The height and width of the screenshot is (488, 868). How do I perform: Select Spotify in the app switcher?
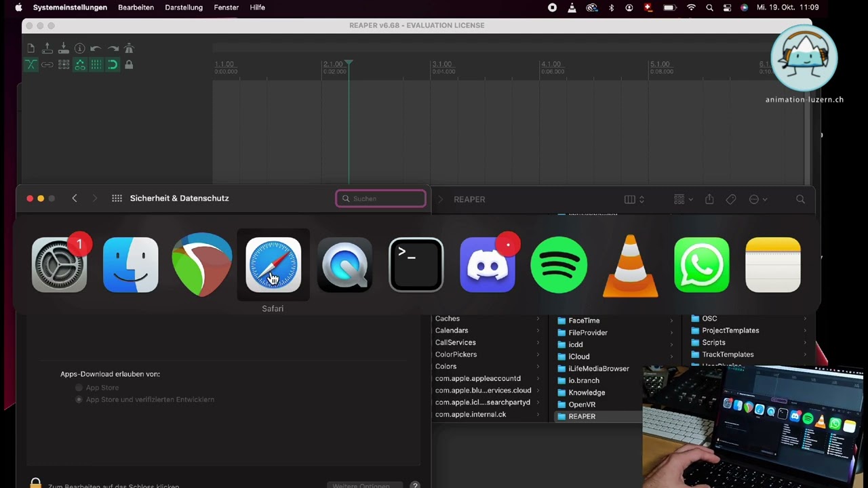click(x=559, y=265)
